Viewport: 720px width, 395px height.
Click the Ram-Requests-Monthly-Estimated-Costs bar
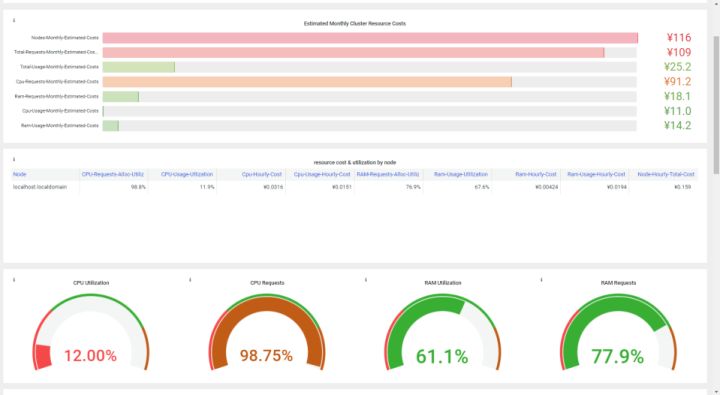click(x=121, y=96)
